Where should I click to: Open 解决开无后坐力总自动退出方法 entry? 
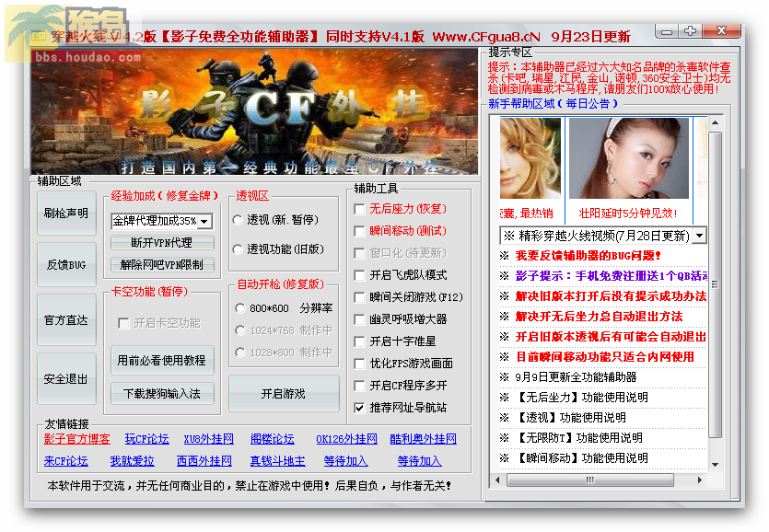pyautogui.click(x=599, y=317)
